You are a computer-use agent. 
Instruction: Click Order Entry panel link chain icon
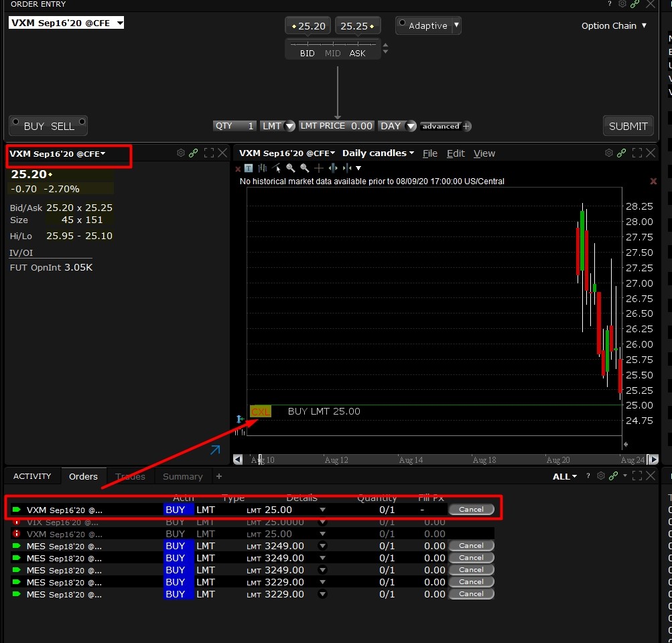(x=634, y=4)
